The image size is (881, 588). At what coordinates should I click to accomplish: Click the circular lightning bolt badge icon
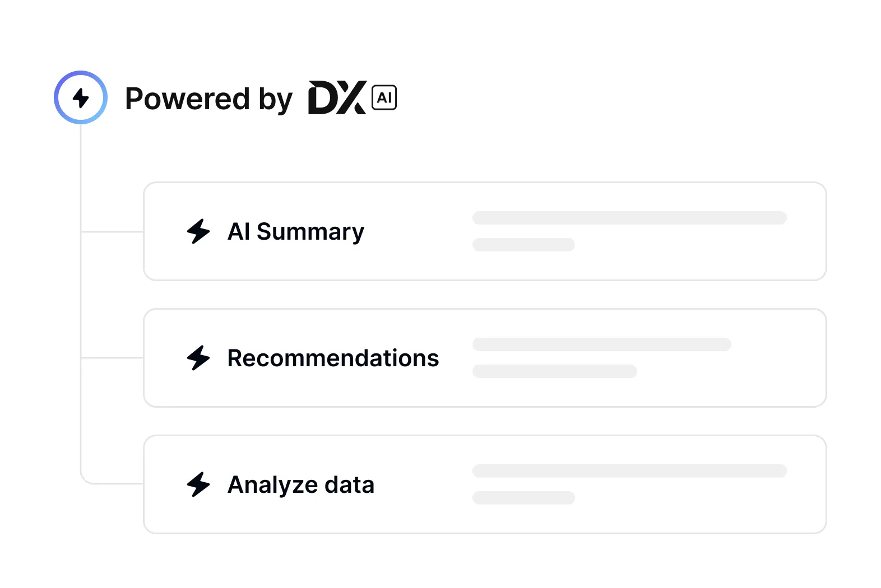(81, 97)
